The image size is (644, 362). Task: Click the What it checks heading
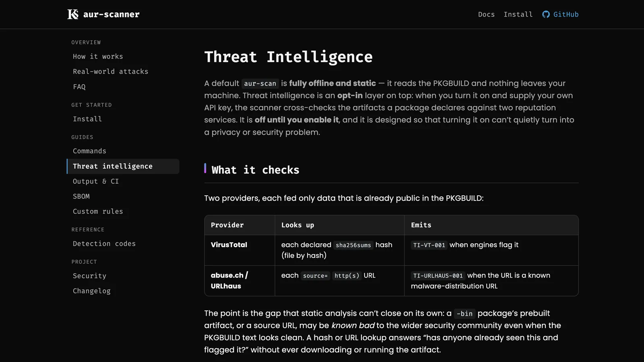click(255, 170)
